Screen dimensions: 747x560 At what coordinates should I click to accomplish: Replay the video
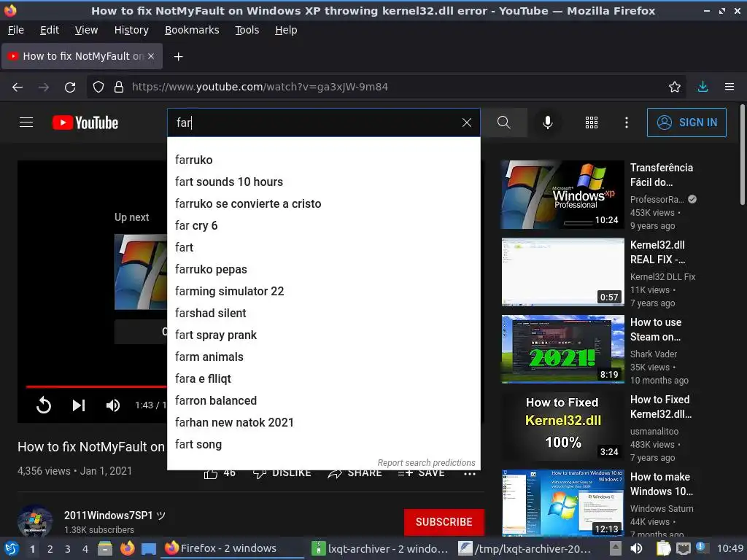[43, 405]
